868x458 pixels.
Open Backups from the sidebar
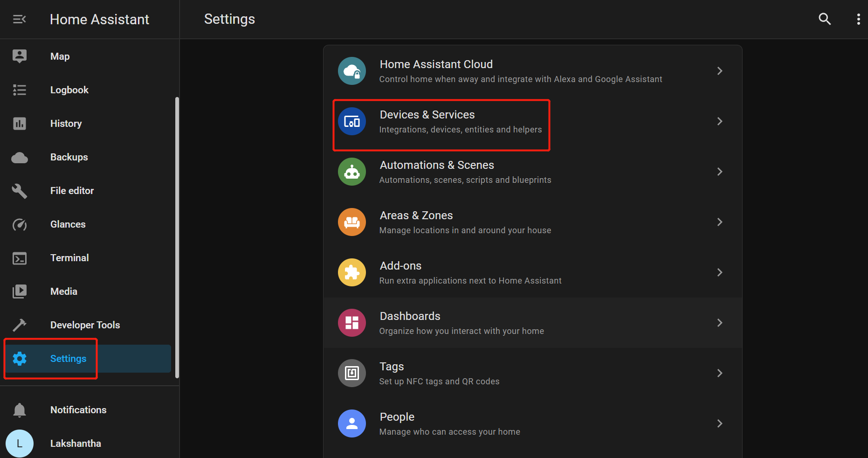[69, 157]
